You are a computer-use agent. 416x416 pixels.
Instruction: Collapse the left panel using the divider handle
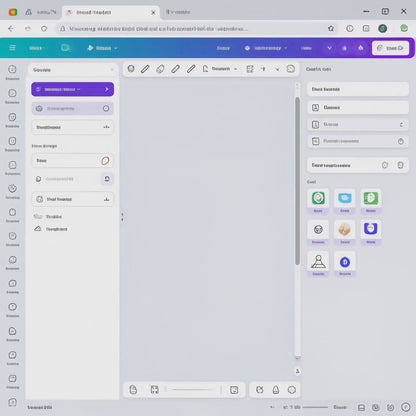point(122,217)
